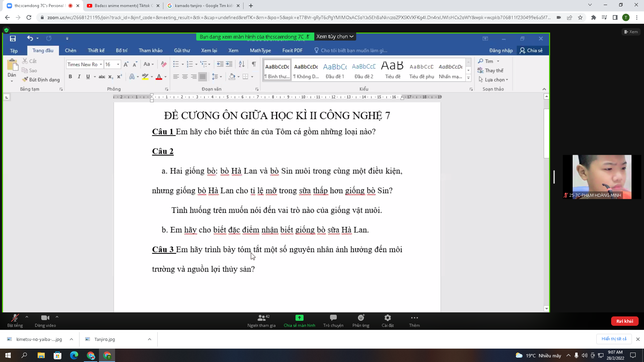
Task: Click the Save icon in Word toolbar
Action: [13, 39]
